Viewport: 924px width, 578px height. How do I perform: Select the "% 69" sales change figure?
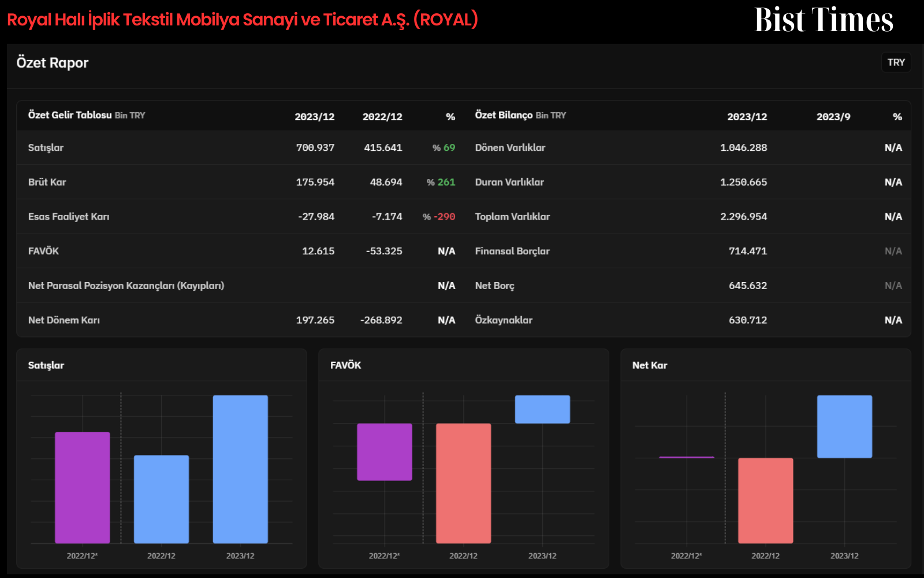[444, 147]
